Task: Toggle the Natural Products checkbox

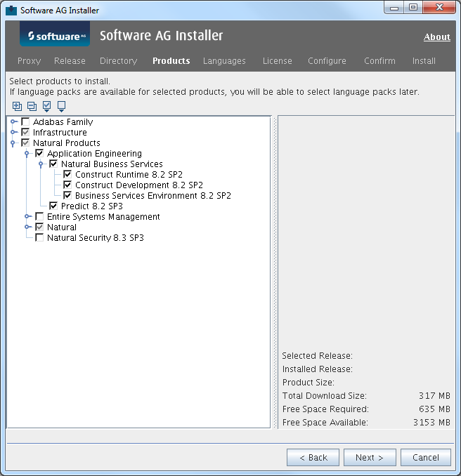Action: (25, 143)
